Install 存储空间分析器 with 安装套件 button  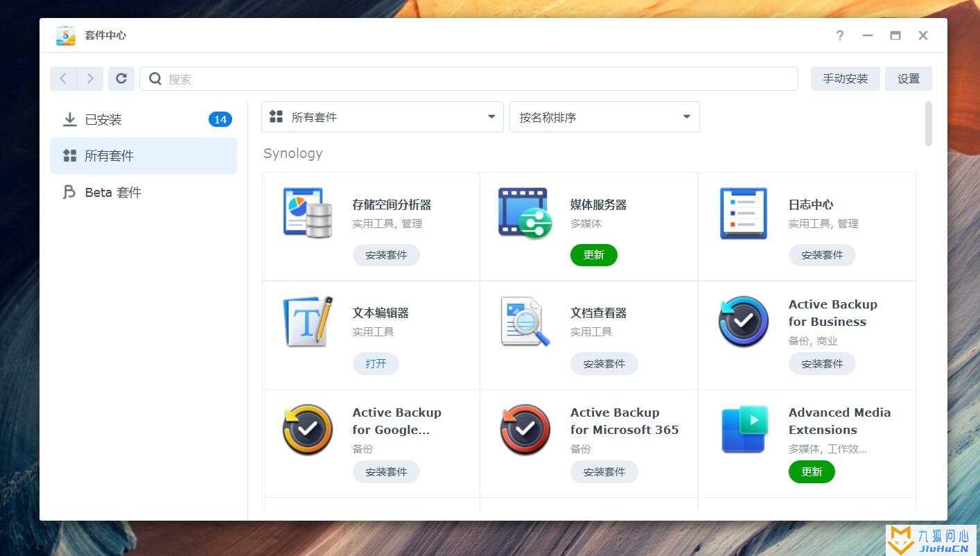(386, 255)
